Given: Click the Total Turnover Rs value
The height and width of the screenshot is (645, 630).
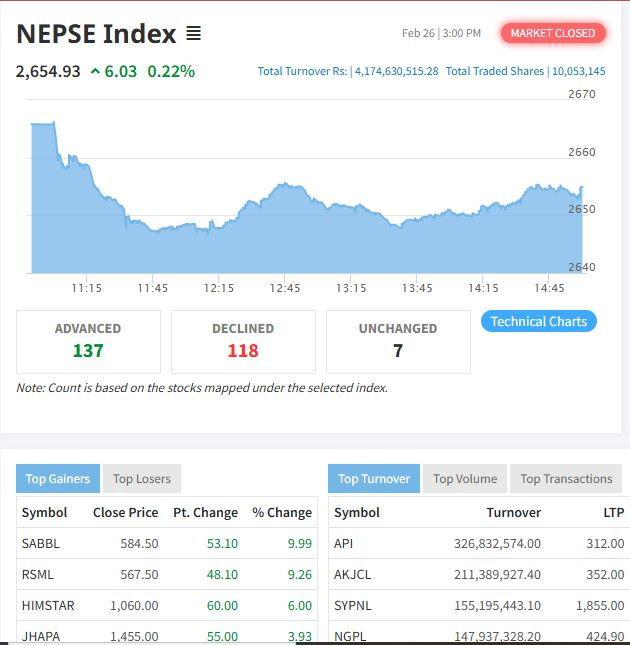Looking at the screenshot, I should [x=396, y=72].
